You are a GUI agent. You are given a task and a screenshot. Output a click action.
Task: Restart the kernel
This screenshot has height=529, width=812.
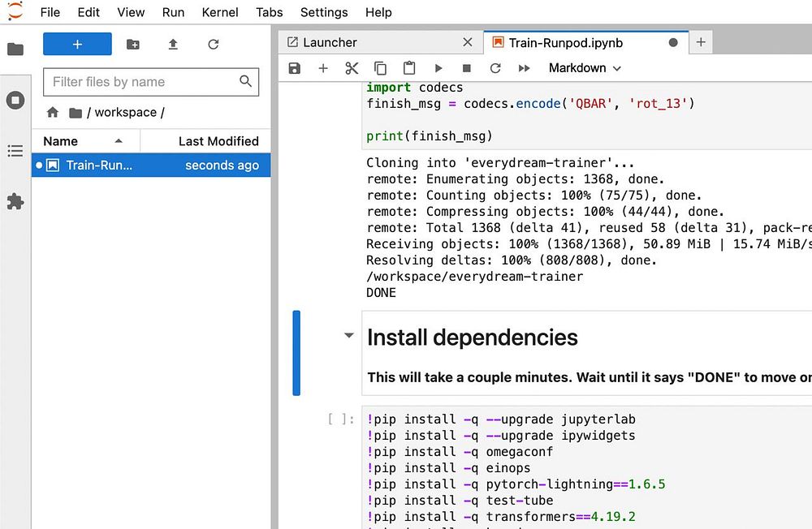click(x=495, y=68)
